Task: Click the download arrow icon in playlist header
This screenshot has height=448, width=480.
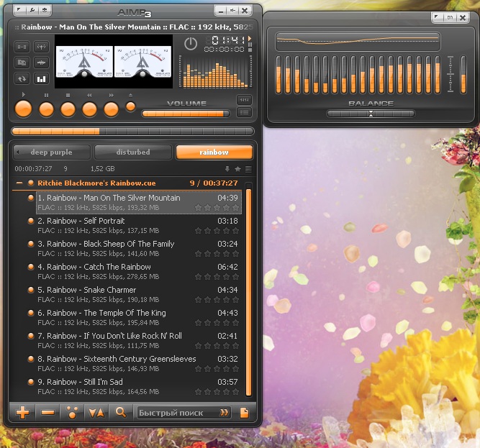Action: (227, 169)
